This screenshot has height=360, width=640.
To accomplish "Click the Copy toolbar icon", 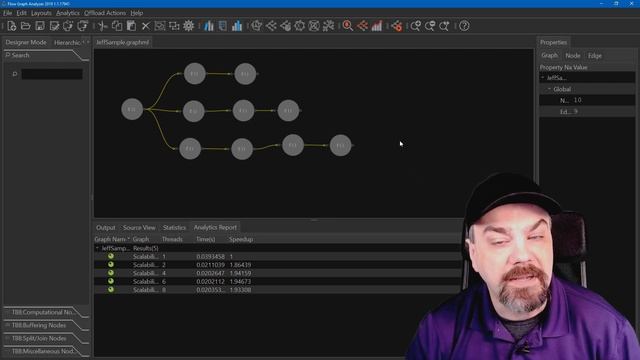I will tap(117, 26).
